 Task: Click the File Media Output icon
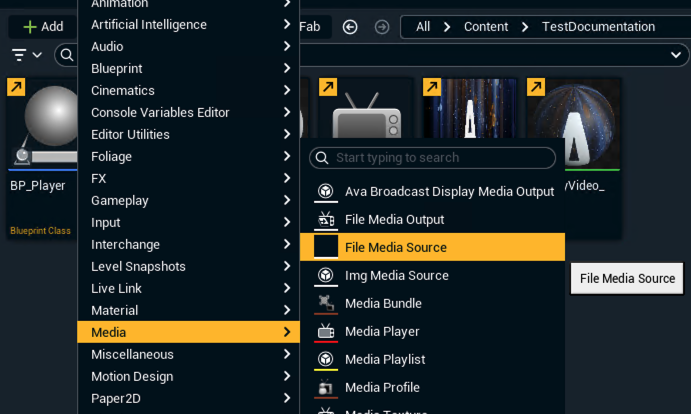coord(326,220)
